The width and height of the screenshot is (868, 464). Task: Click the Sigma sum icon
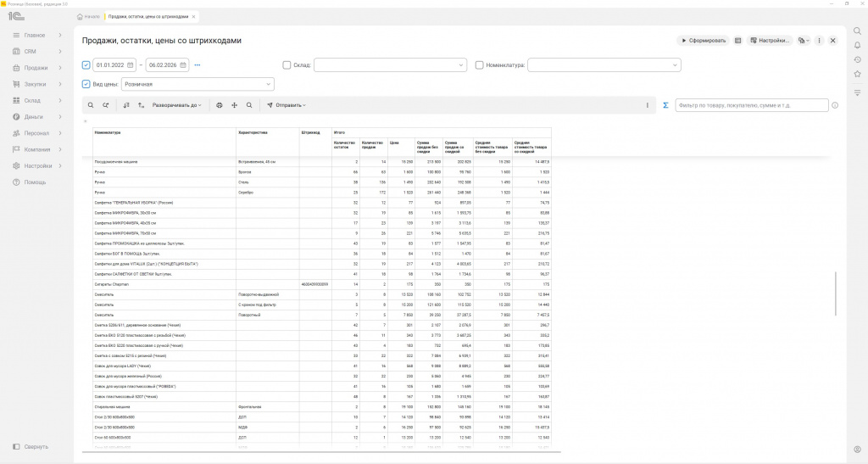(x=665, y=105)
